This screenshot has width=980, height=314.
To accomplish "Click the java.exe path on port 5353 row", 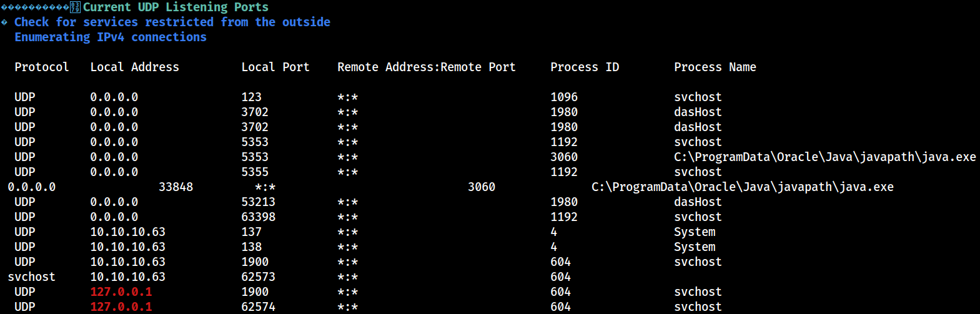I will [825, 157].
